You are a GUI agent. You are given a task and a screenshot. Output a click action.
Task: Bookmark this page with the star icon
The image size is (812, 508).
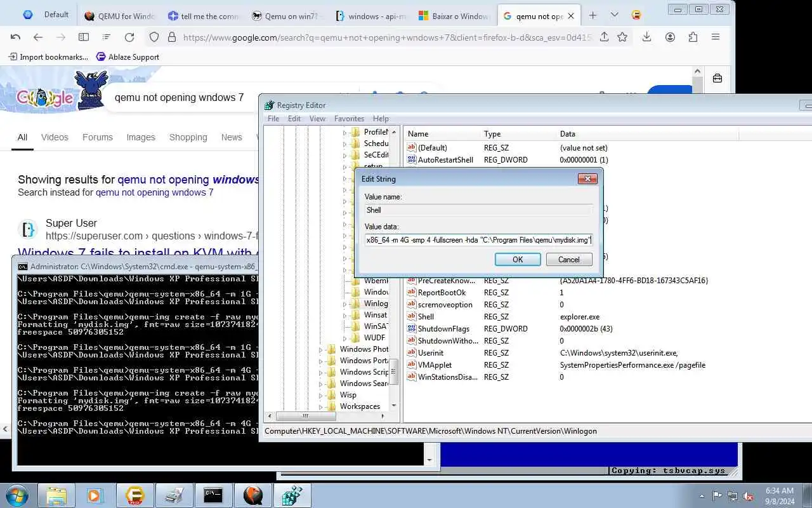[622, 37]
